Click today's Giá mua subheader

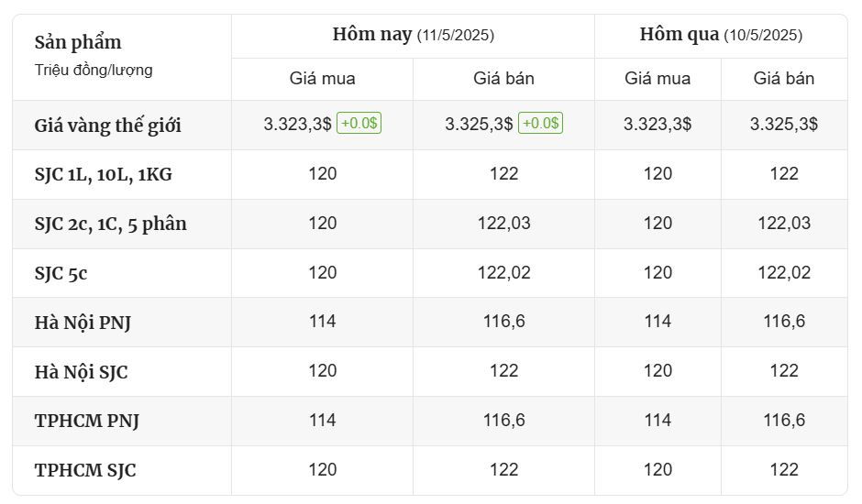(322, 79)
